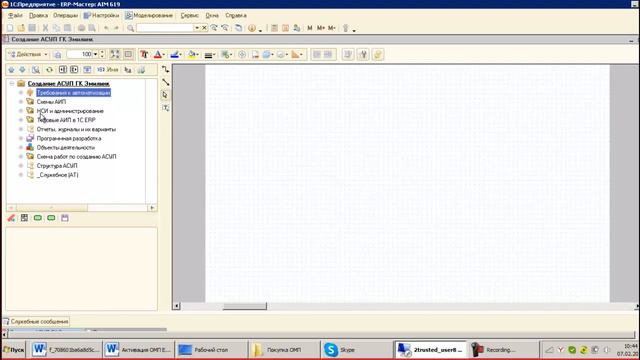Image resolution: width=640 pixels, height=360 pixels.
Task: Open the Настройки menu
Action: tap(101, 16)
